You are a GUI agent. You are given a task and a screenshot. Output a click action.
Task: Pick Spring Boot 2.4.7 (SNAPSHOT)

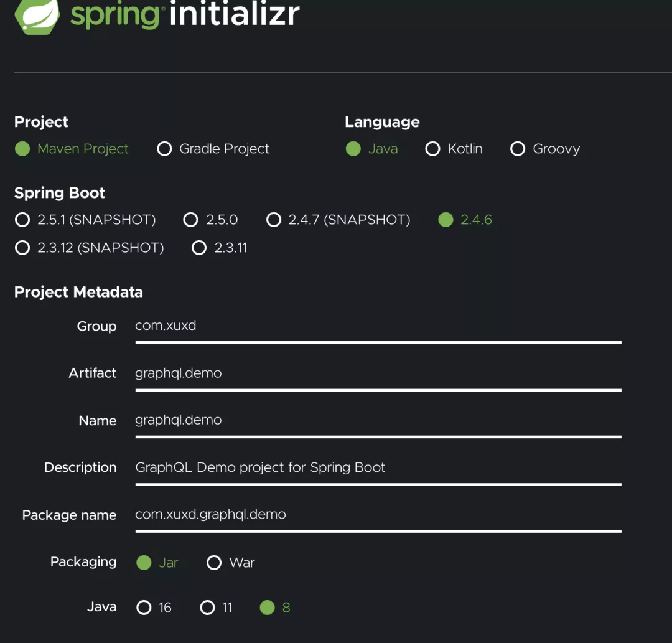click(274, 220)
